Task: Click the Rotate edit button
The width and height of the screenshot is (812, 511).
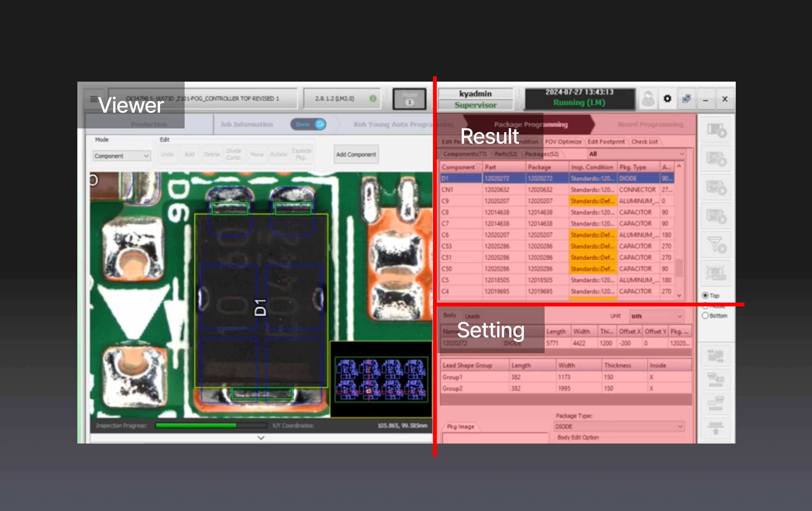Action: (x=279, y=154)
